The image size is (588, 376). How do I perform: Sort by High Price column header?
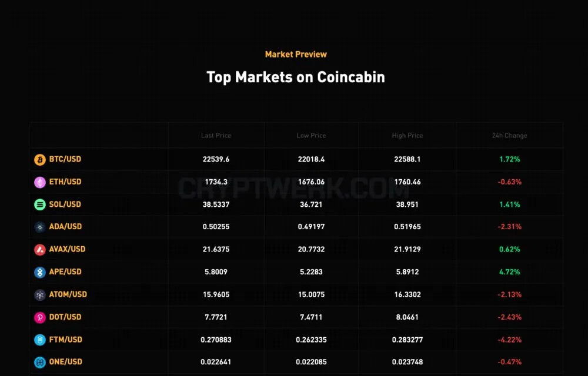pos(407,136)
